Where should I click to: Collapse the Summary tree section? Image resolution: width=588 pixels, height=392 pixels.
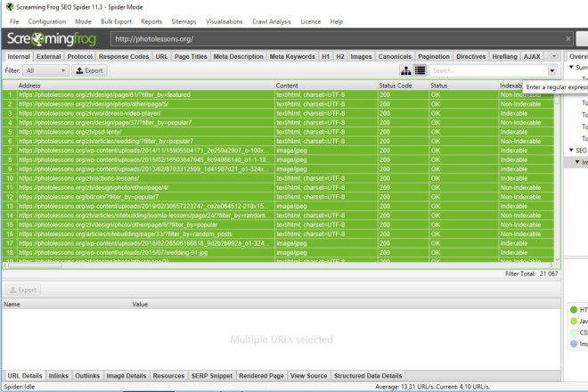coord(571,67)
